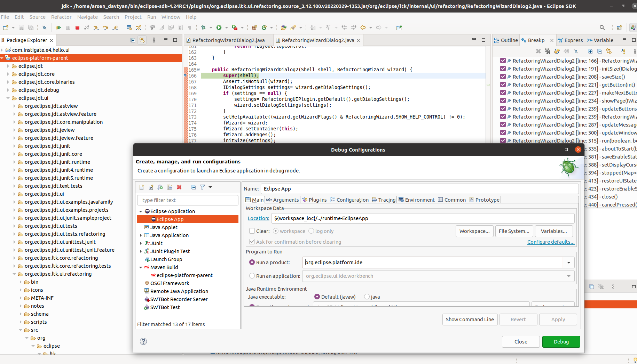Select Default (javaw) executable radio button
This screenshot has height=364, width=637.
click(x=317, y=297)
